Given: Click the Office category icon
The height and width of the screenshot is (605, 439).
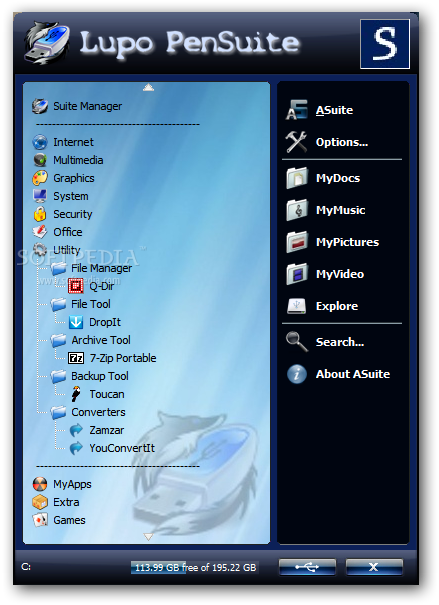Looking at the screenshot, I should (x=40, y=232).
